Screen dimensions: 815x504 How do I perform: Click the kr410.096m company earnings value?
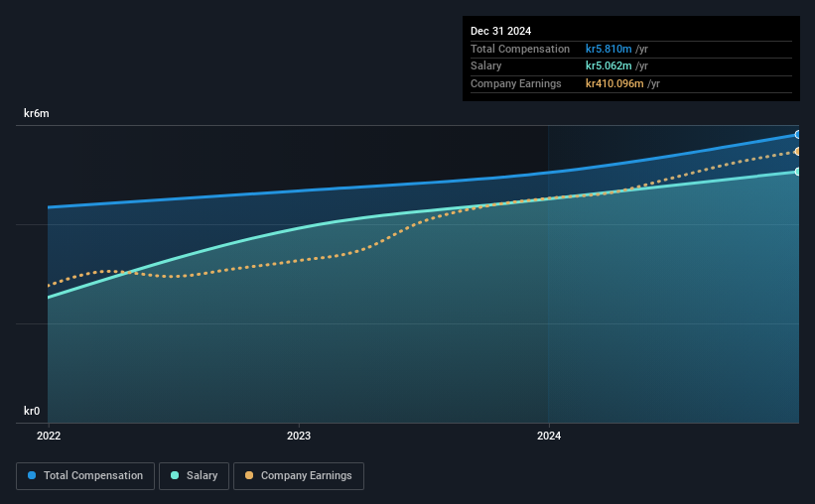(x=614, y=83)
